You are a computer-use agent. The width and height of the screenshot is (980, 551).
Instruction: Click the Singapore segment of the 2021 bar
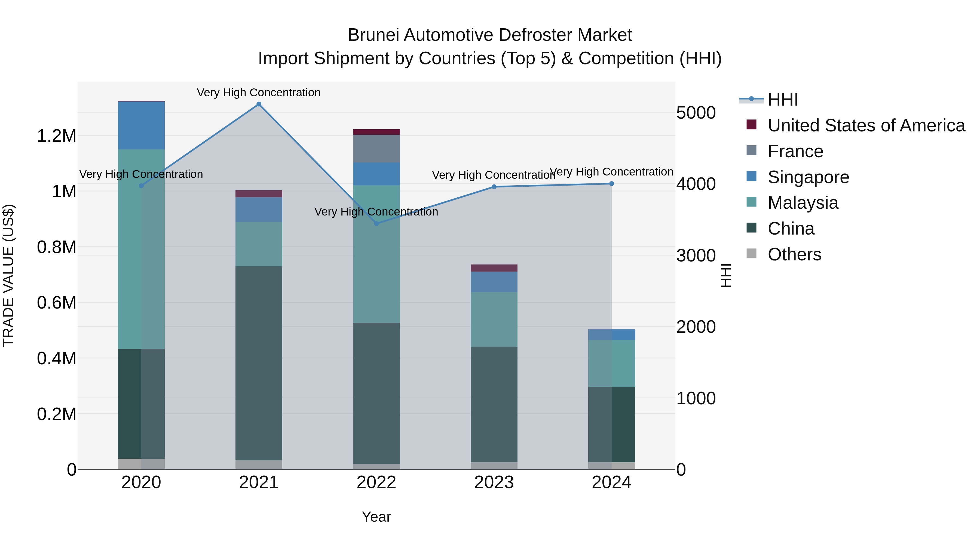[259, 210]
